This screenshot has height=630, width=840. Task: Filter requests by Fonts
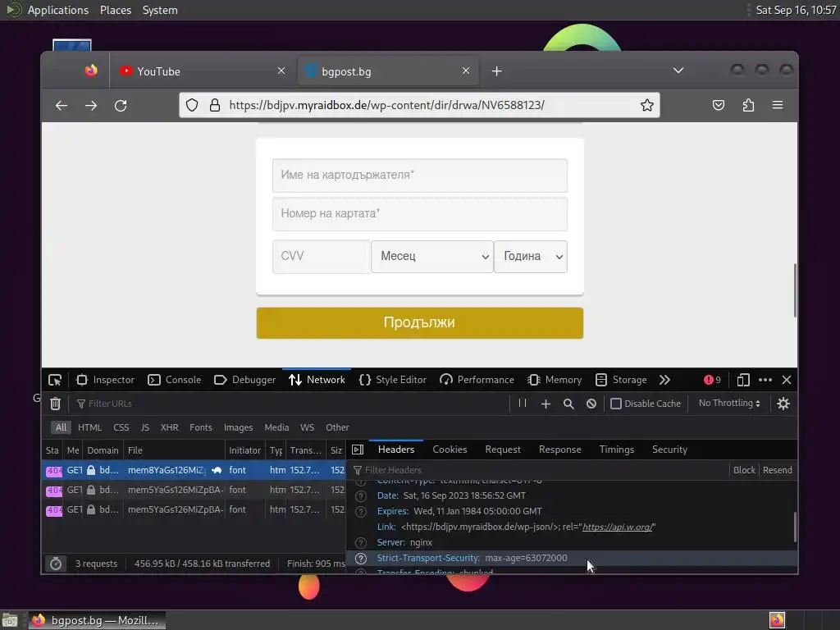coord(201,427)
